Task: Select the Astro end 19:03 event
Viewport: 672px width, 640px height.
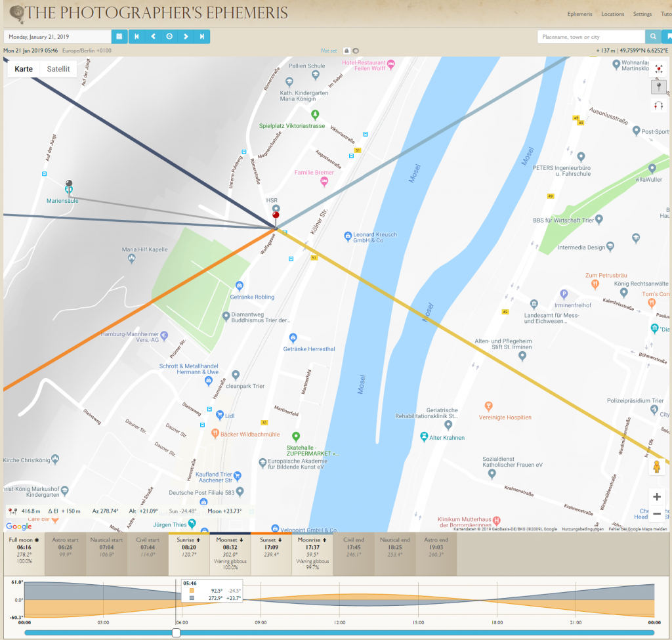Action: [436, 554]
